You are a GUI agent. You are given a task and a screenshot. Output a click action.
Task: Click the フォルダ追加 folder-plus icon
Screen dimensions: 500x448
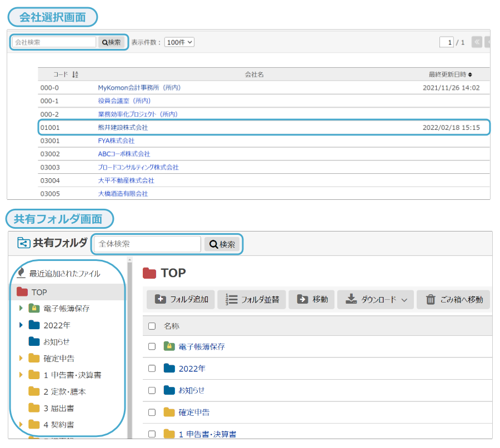[x=160, y=299]
